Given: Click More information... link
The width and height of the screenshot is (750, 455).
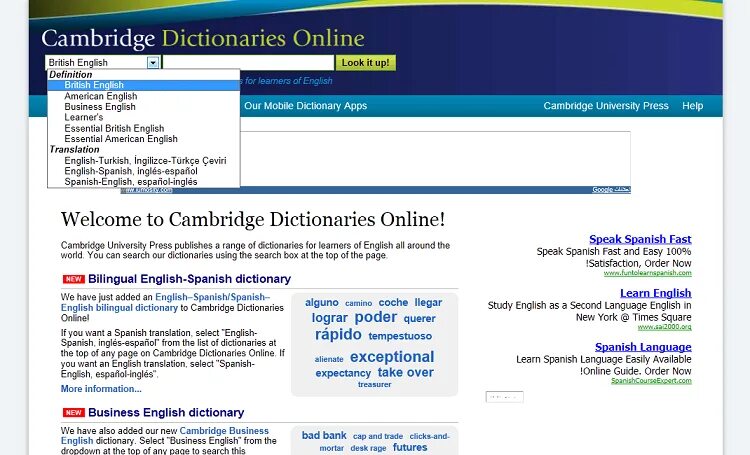Looking at the screenshot, I should coord(101,389).
